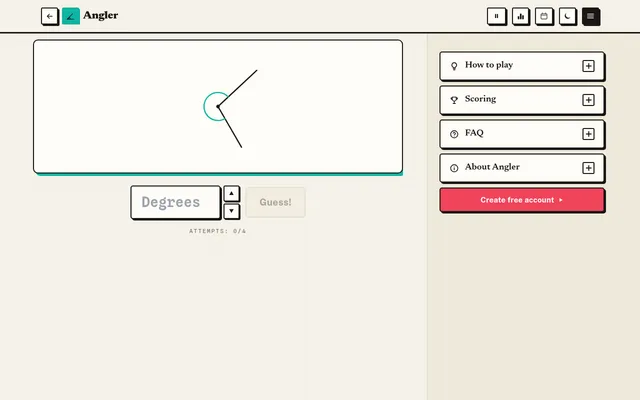Expand the How to play section
This screenshot has height=400, width=640.
click(x=522, y=66)
